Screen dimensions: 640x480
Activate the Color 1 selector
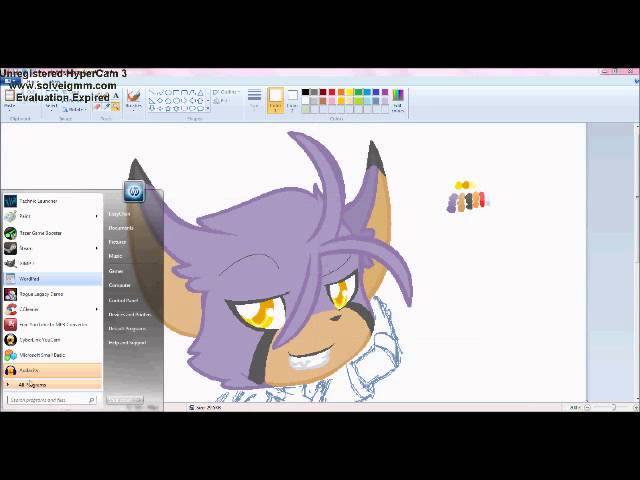276,100
